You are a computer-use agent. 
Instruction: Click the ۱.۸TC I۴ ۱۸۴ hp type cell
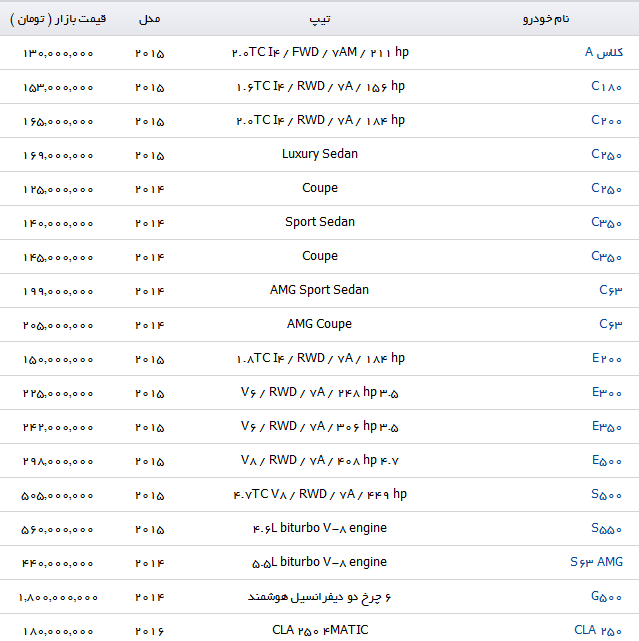pos(320,358)
